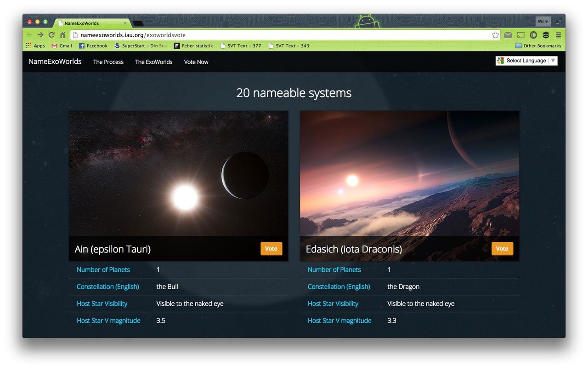
Task: Reload the current page
Action: point(51,34)
